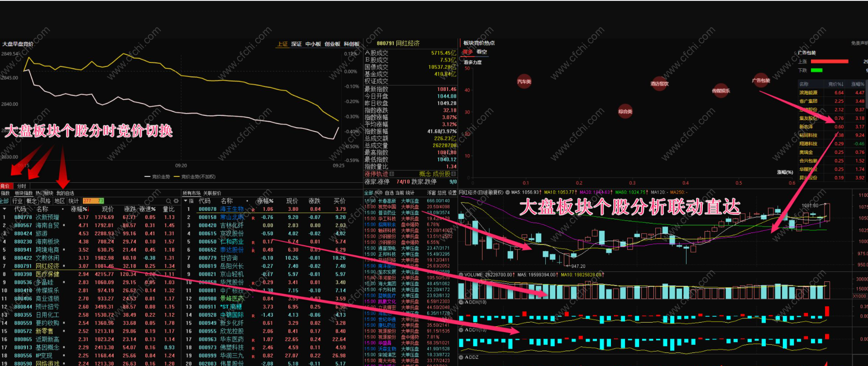Click the 涨停轨迹 link in index info panel
The height and width of the screenshot is (366, 868).
(377, 174)
